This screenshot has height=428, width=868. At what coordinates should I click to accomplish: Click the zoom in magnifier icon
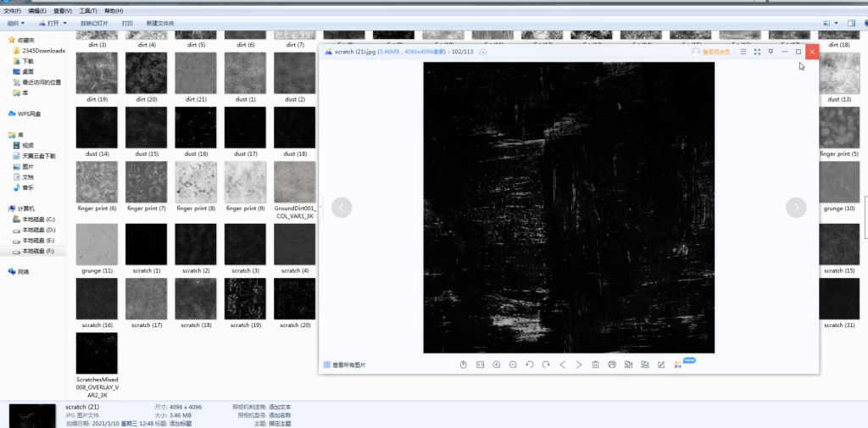coord(497,364)
